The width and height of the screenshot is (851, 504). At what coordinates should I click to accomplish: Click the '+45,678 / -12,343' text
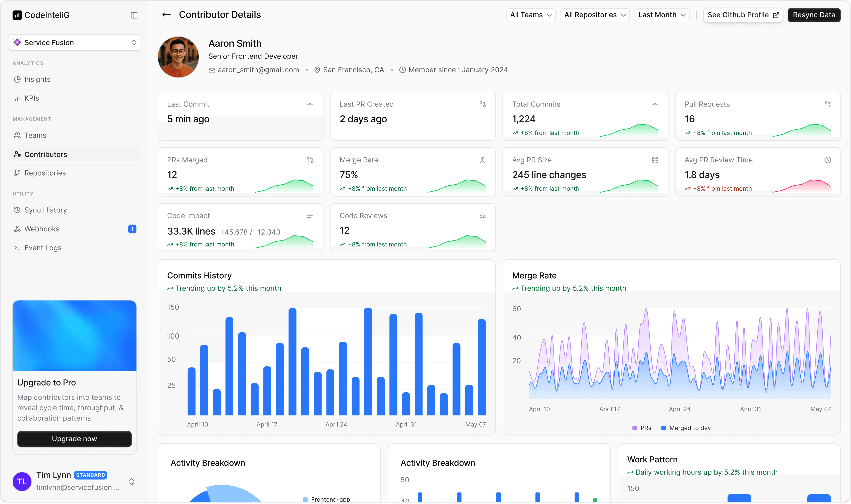(250, 232)
